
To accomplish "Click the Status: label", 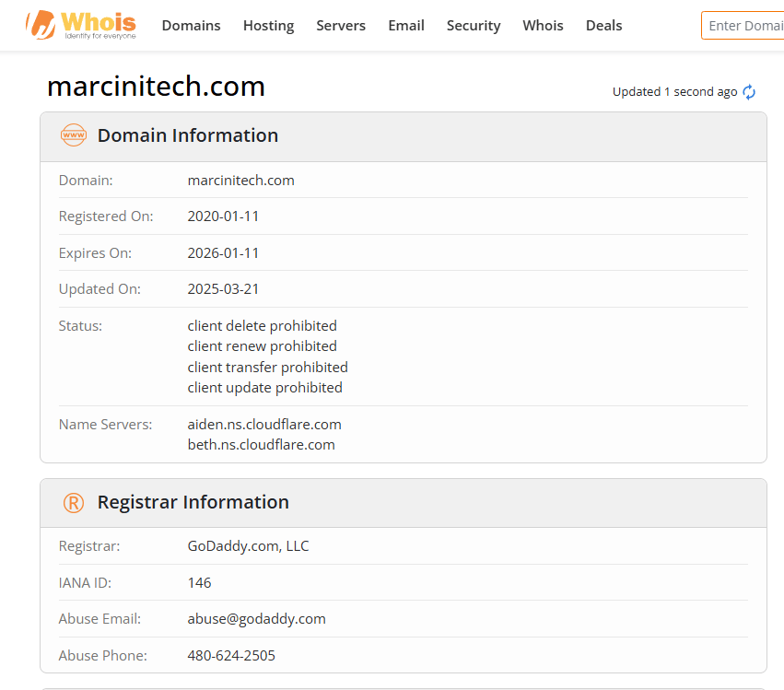I will coord(80,326).
